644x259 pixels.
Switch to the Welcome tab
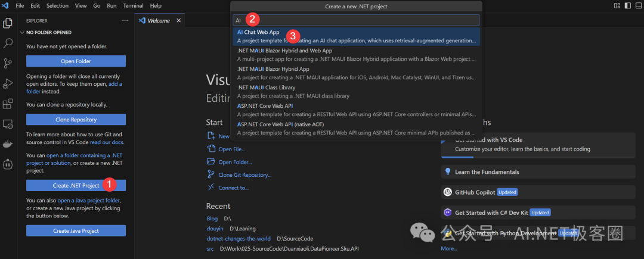[159, 20]
